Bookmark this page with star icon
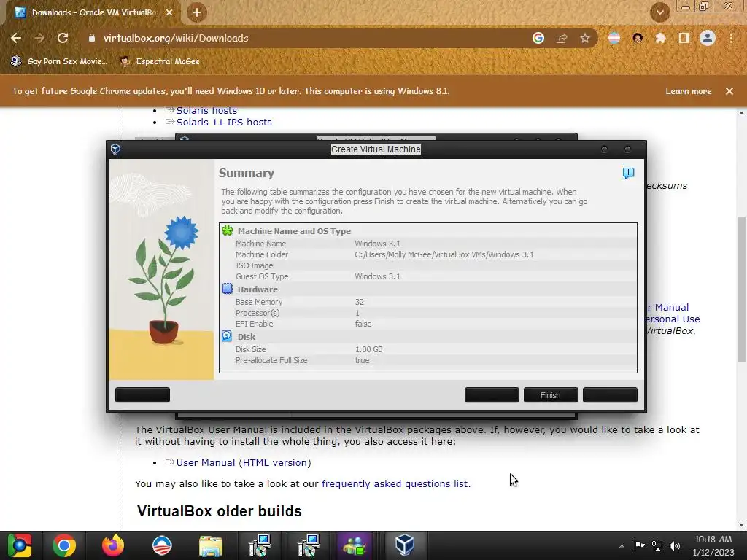 [585, 38]
